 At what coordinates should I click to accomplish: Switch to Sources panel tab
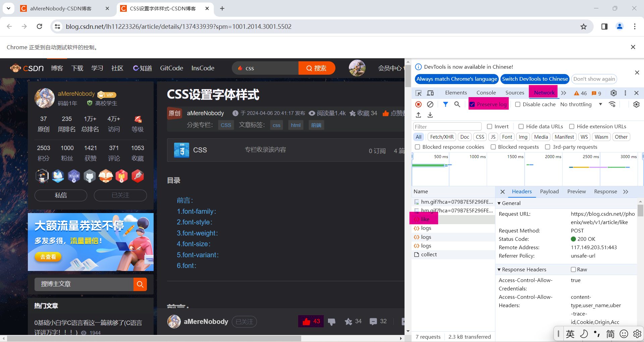(515, 93)
